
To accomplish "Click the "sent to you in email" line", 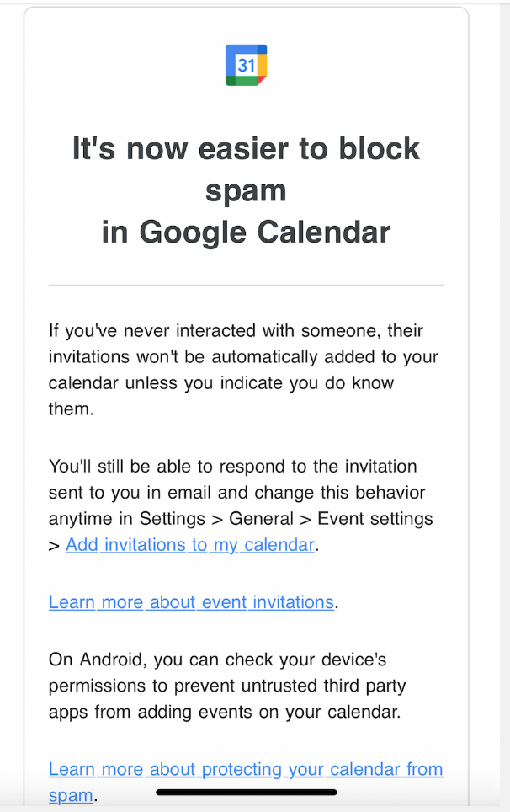I will 236,492.
